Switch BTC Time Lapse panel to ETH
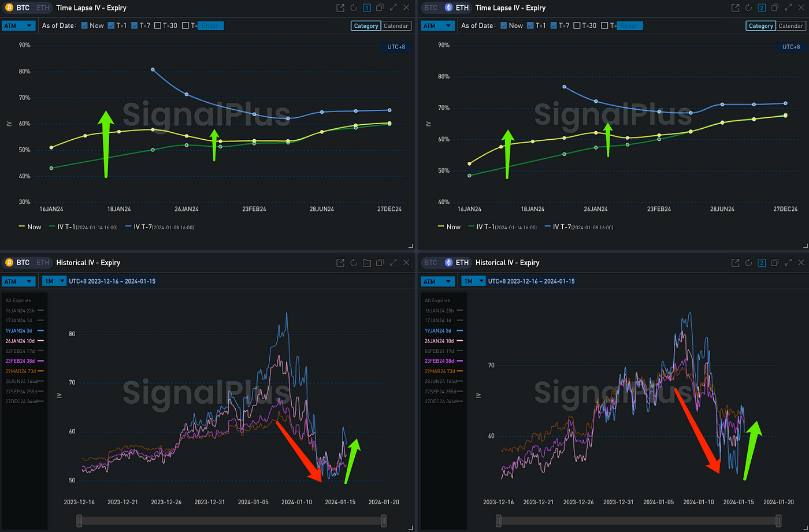Image resolution: width=809 pixels, height=532 pixels. (x=42, y=8)
